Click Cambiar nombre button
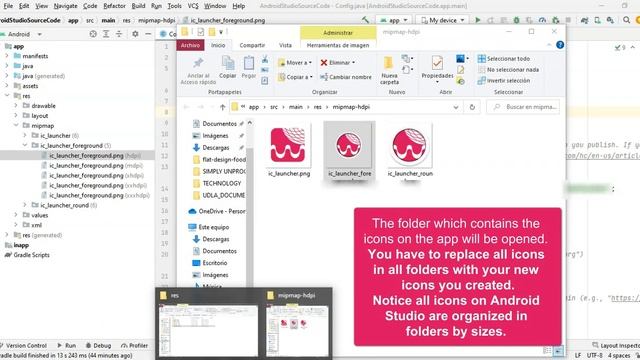The height and width of the screenshot is (360, 640). click(346, 77)
